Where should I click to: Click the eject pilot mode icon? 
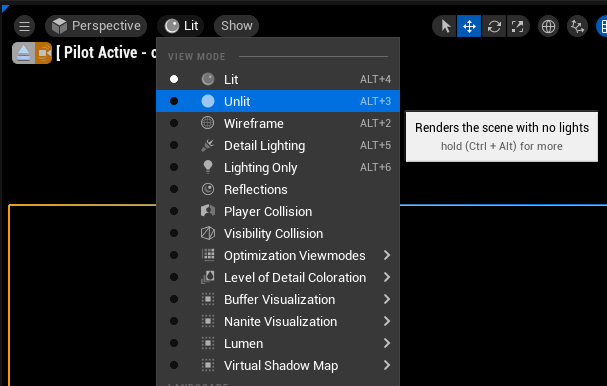point(24,53)
